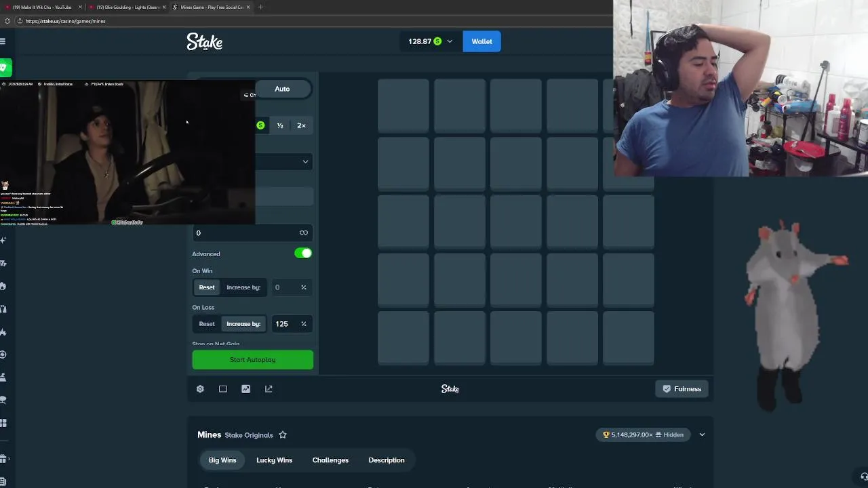Select the Lucky Wins tab

[274, 460]
